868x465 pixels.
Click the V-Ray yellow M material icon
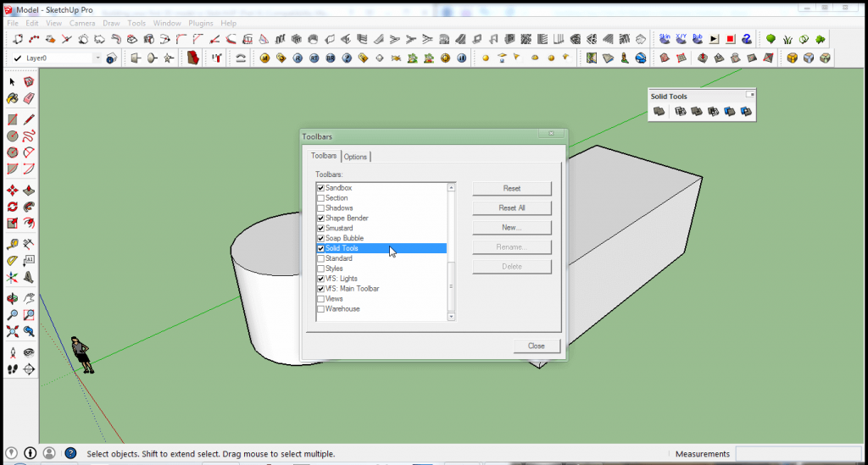pyautogui.click(x=264, y=58)
